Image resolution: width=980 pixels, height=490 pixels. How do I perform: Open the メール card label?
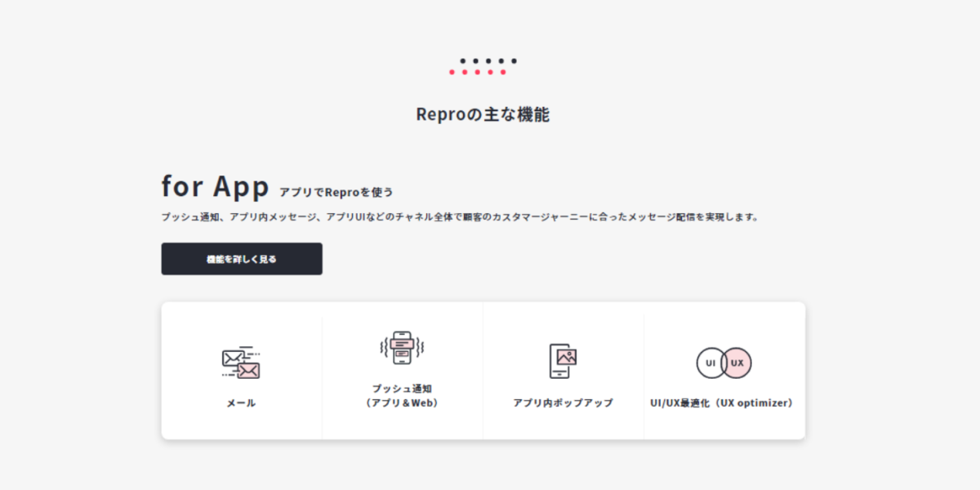click(241, 403)
